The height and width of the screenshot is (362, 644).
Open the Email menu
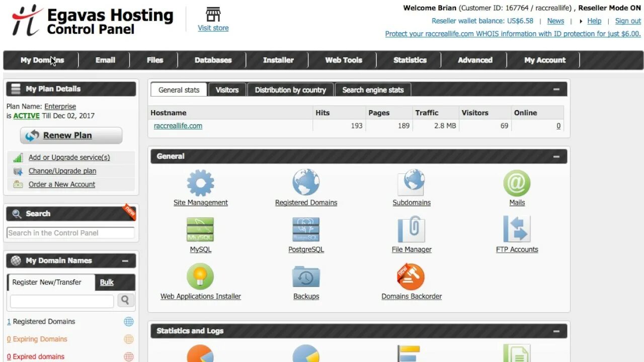coord(105,60)
